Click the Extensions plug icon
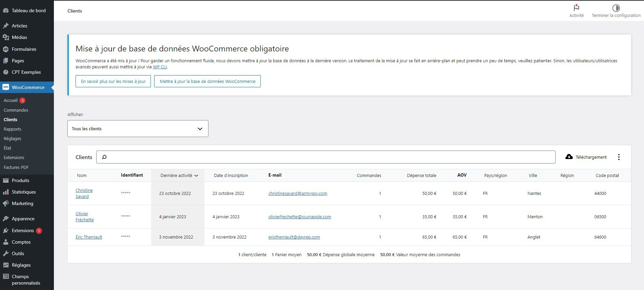 click(x=6, y=230)
